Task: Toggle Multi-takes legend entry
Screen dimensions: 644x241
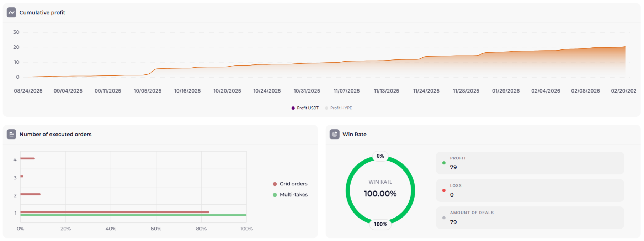Action: (x=290, y=194)
